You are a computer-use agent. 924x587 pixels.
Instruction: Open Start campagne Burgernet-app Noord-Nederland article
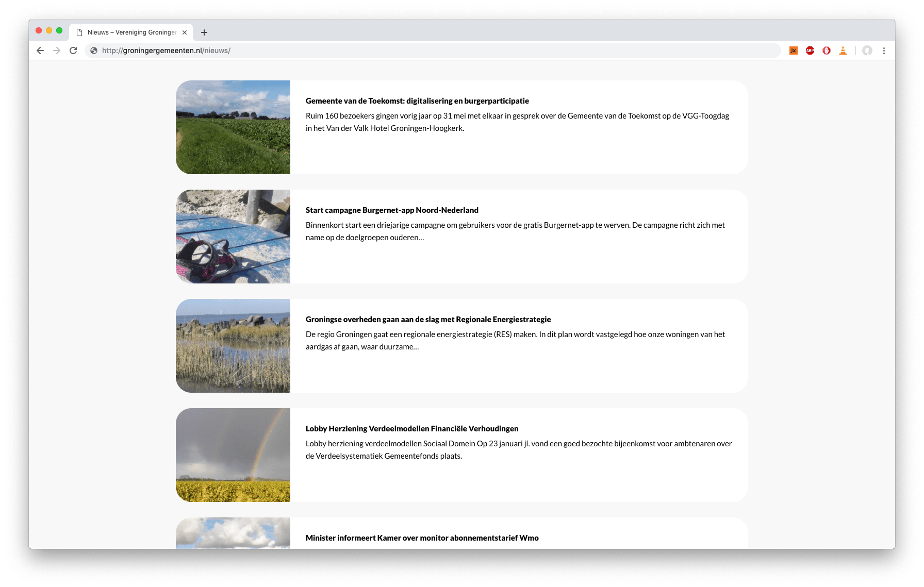pos(392,210)
